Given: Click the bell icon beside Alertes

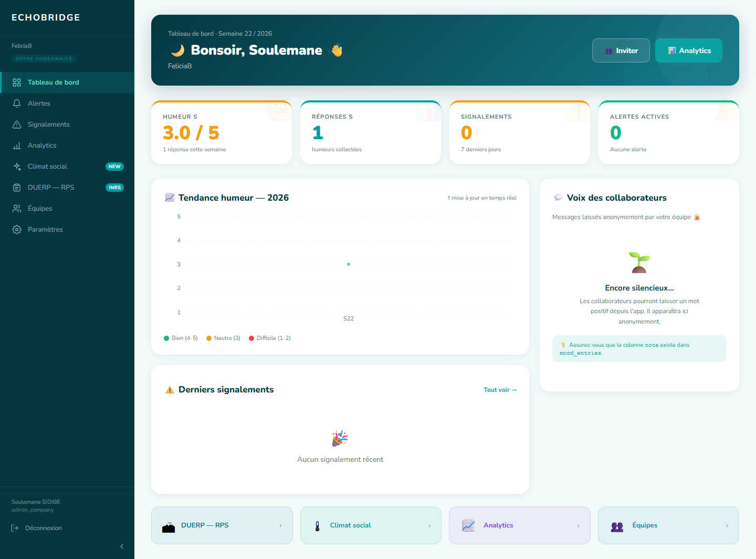Looking at the screenshot, I should pos(17,103).
